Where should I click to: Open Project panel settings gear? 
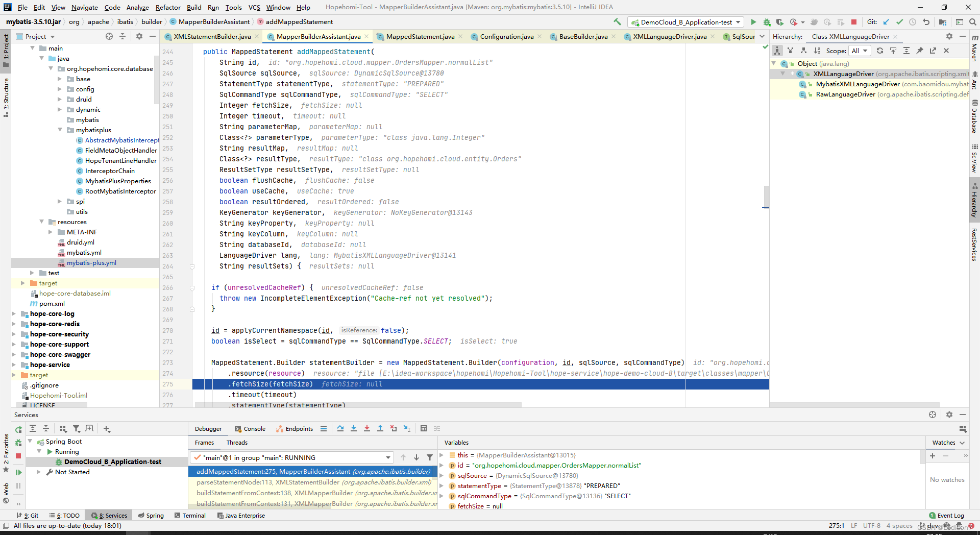coord(139,36)
